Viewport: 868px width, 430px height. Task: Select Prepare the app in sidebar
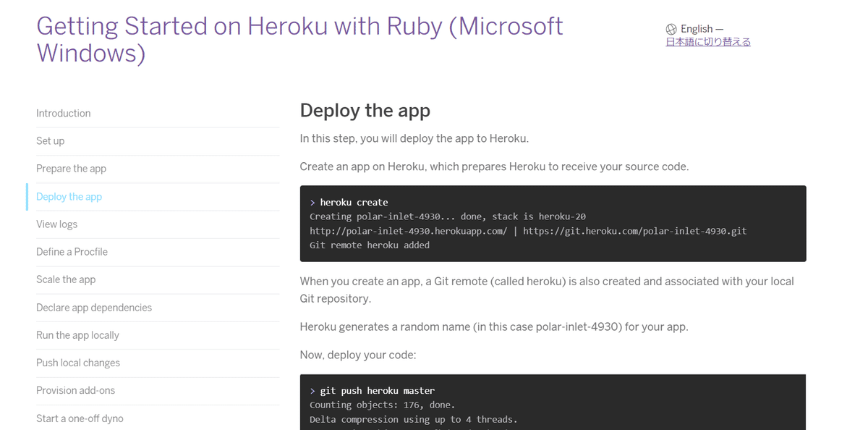(72, 169)
